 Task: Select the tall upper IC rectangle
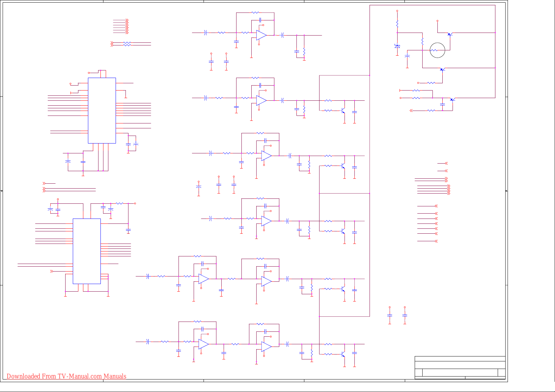[x=102, y=111]
